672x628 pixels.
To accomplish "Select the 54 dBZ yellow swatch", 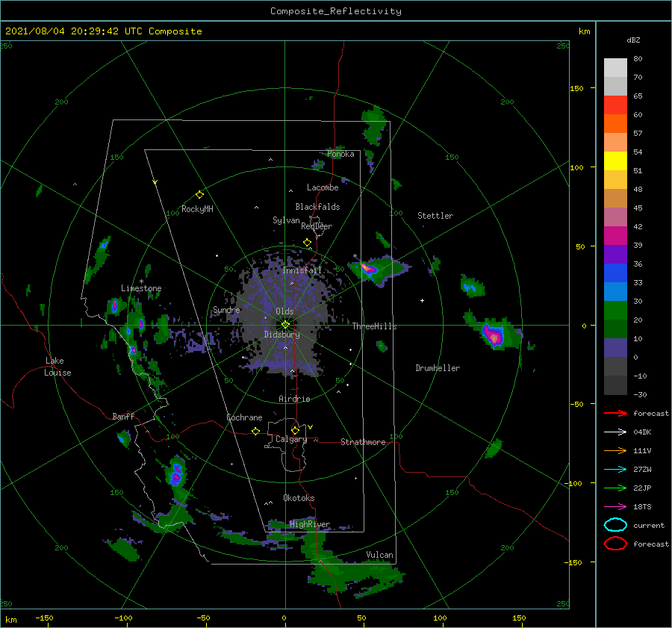I will (x=615, y=161).
